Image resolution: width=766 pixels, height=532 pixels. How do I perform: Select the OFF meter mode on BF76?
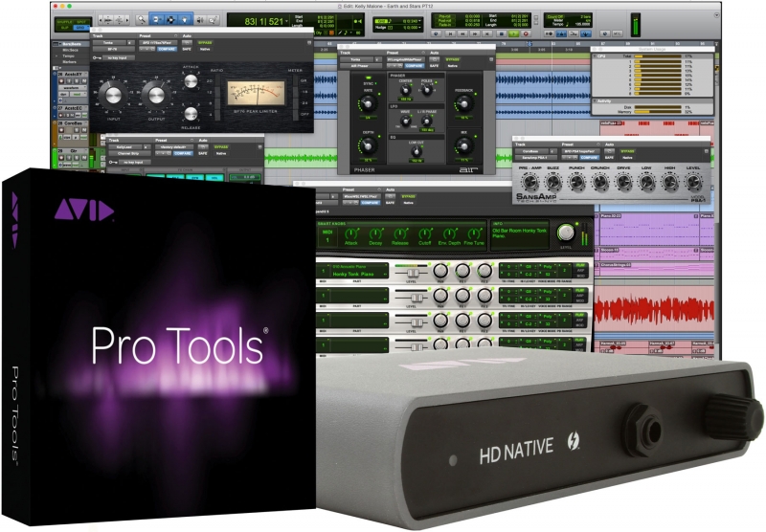(304, 114)
